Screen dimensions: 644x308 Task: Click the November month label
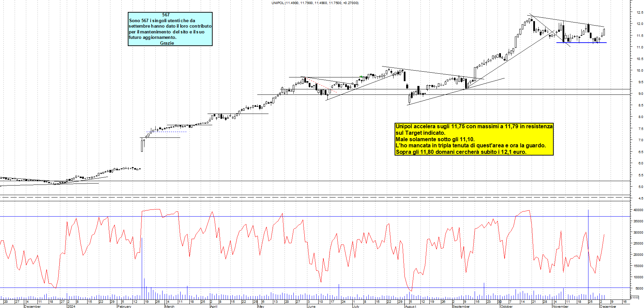point(561,306)
